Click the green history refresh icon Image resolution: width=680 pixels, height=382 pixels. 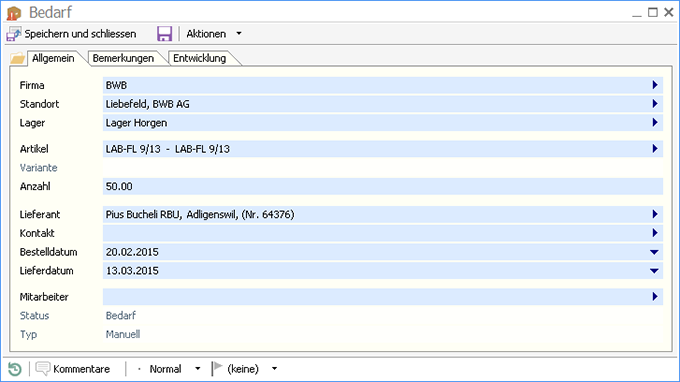[14, 369]
